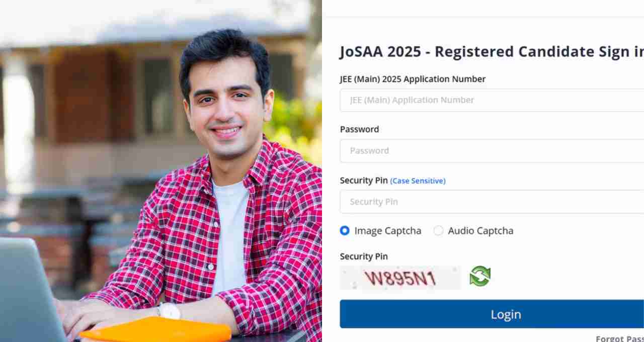Focus the JEE (Main) Application Number field
This screenshot has width=644, height=342.
492,100
